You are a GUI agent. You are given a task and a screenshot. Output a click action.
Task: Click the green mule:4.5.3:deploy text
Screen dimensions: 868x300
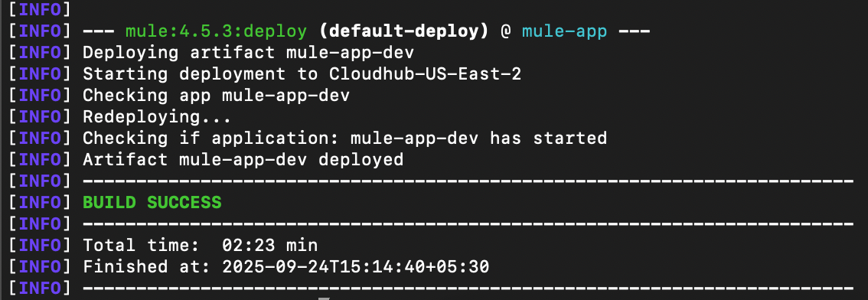[216, 31]
